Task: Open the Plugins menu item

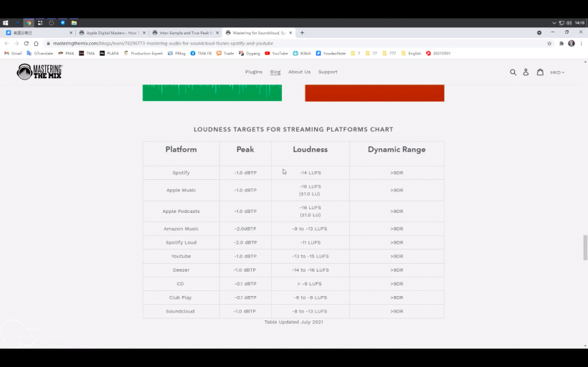Action: click(254, 72)
